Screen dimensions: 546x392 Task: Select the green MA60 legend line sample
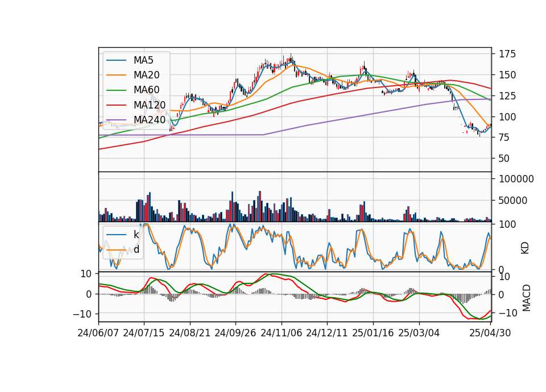(116, 90)
